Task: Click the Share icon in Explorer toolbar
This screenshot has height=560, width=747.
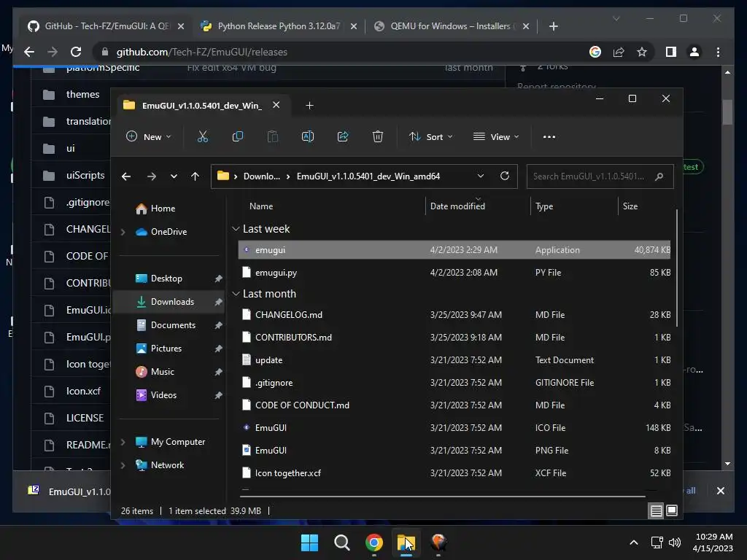Action: 343,136
